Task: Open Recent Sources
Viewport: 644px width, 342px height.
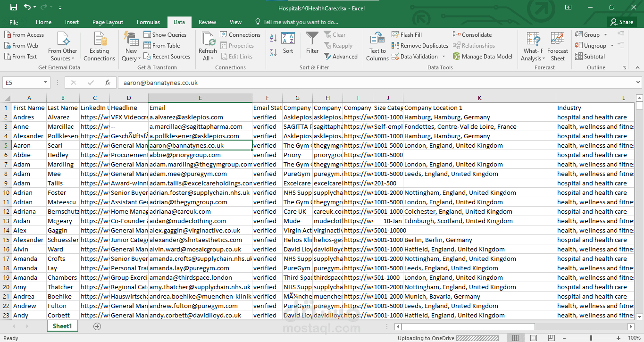Action: point(167,57)
